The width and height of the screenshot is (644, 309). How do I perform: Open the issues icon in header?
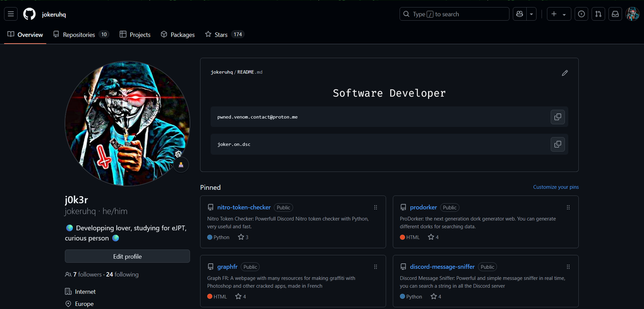(582, 14)
